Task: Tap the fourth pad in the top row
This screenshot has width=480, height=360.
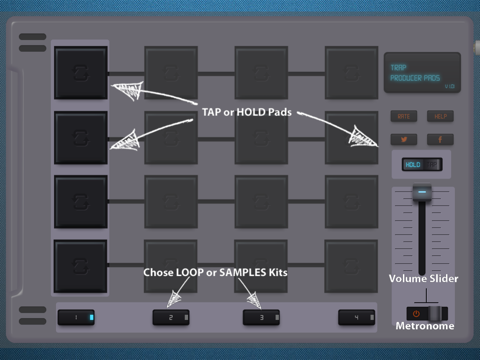Action: click(352, 73)
